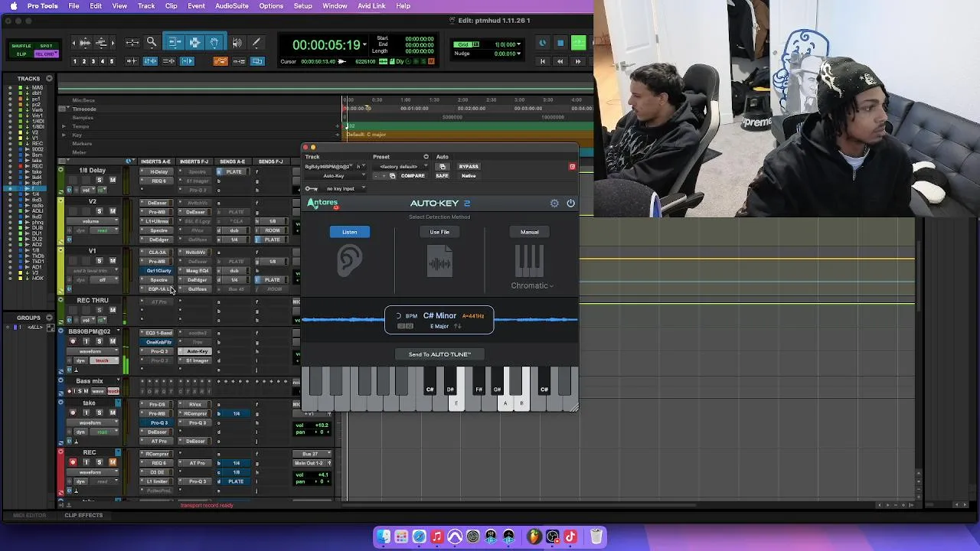This screenshot has width=980, height=551.
Task: Click the CLIP EFFECTS tab at bottom
Action: [x=83, y=515]
